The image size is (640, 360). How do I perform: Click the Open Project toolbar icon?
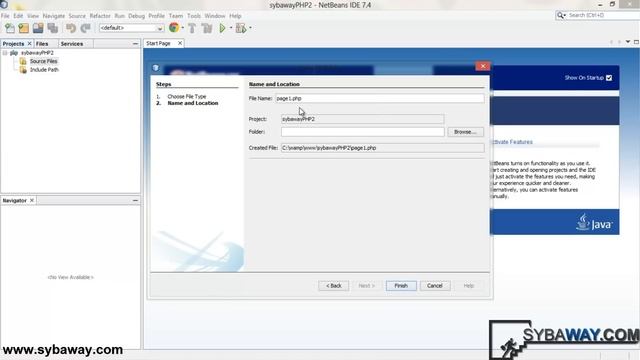38,28
